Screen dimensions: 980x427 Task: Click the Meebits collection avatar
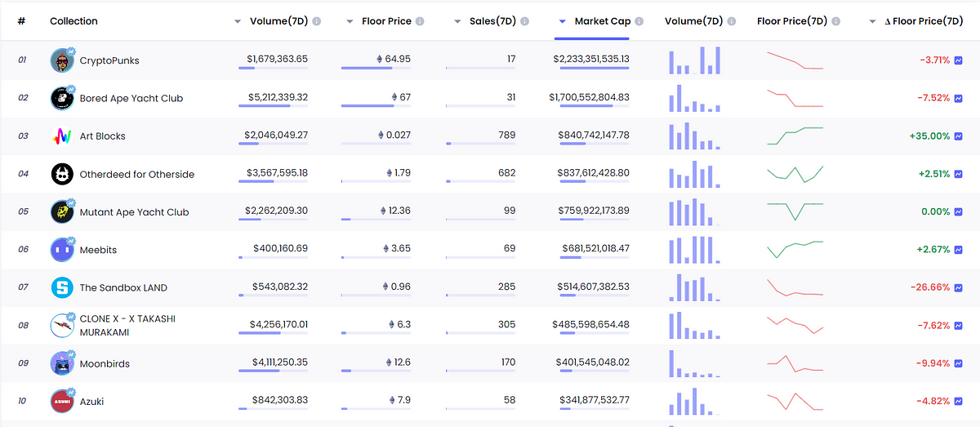[62, 250]
